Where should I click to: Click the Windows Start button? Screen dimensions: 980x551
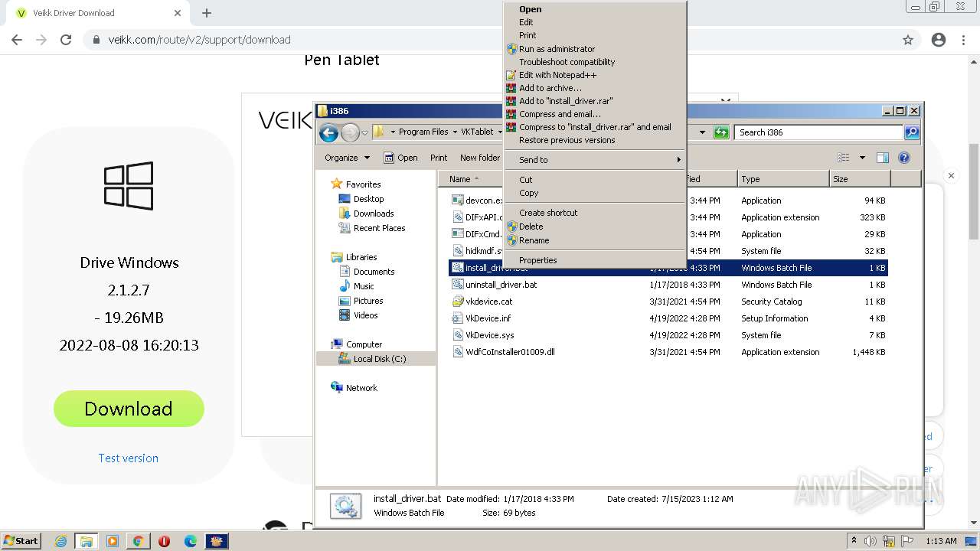pos(21,540)
